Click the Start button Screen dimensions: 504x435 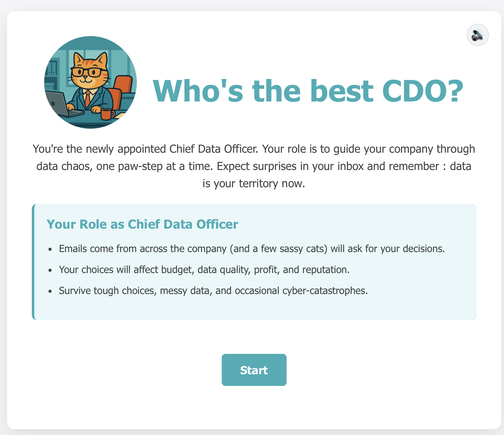pyautogui.click(x=254, y=370)
